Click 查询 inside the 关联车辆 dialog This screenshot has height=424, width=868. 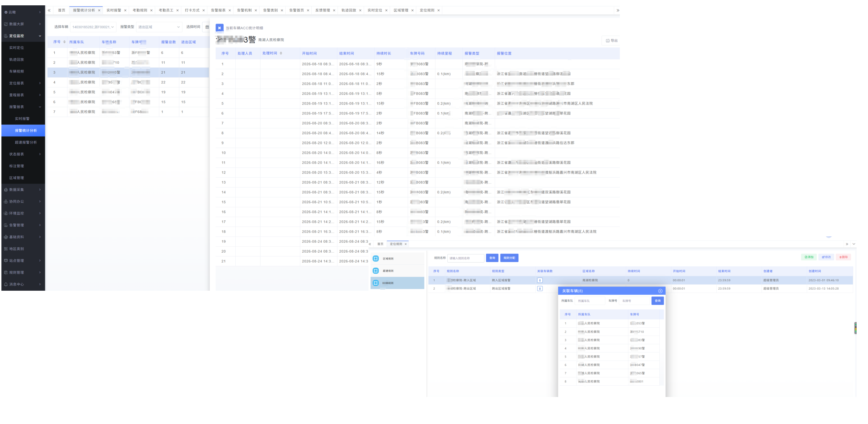657,301
